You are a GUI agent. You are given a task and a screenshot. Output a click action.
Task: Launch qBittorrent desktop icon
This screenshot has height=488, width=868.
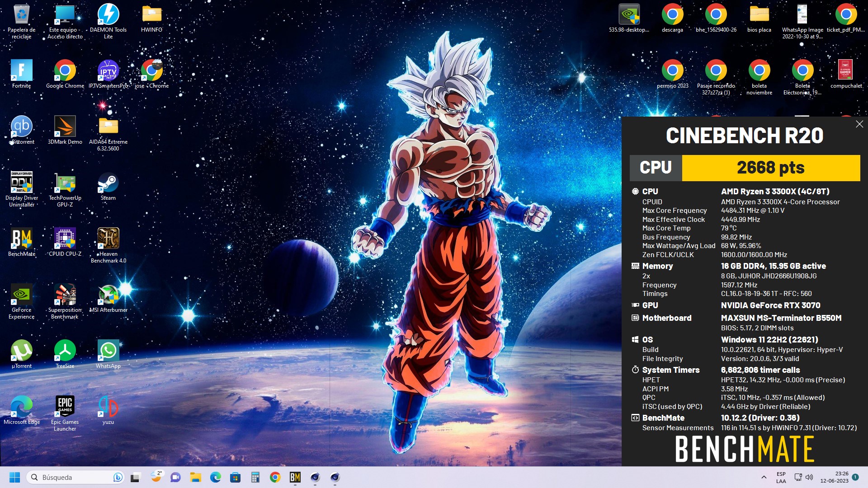pos(21,130)
